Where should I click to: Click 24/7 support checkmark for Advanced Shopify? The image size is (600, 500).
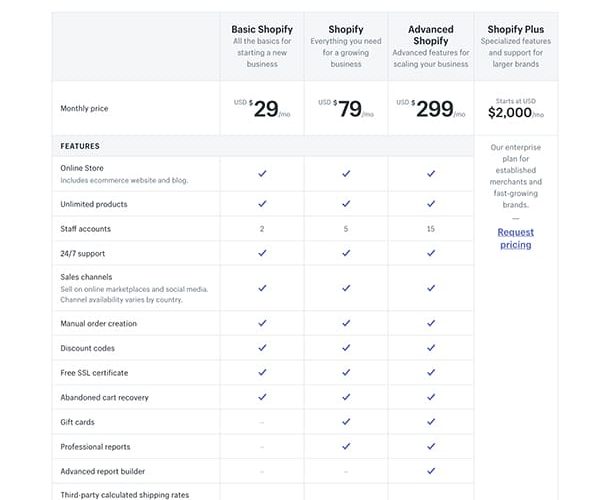431,253
